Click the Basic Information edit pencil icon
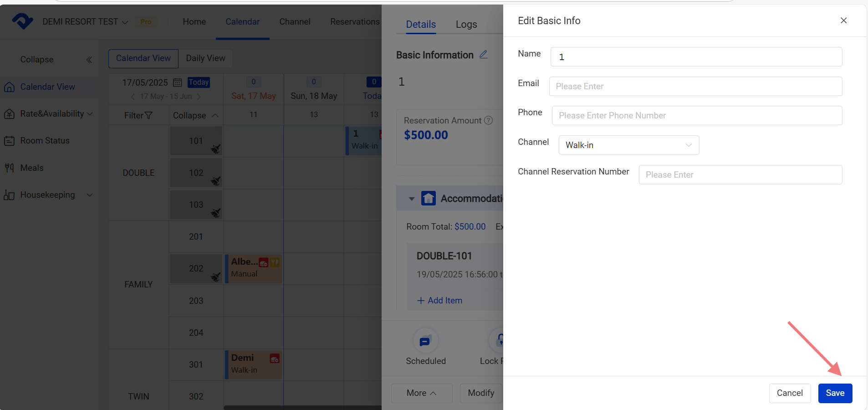 click(483, 55)
